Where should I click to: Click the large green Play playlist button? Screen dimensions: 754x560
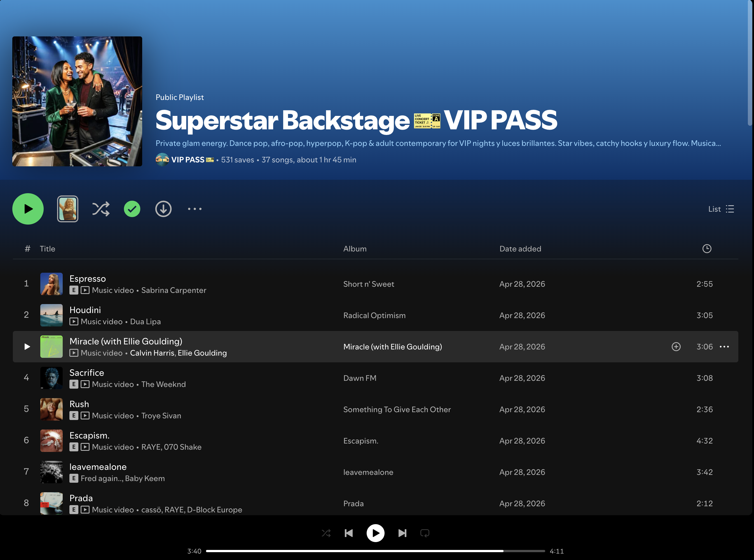tap(28, 209)
